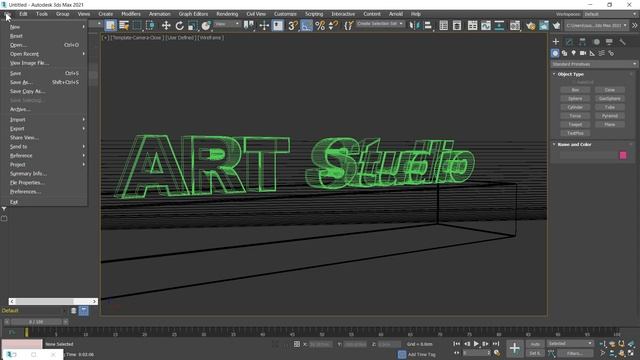
Task: Open the Reference Coordinate System dropdown
Action: coord(227,24)
